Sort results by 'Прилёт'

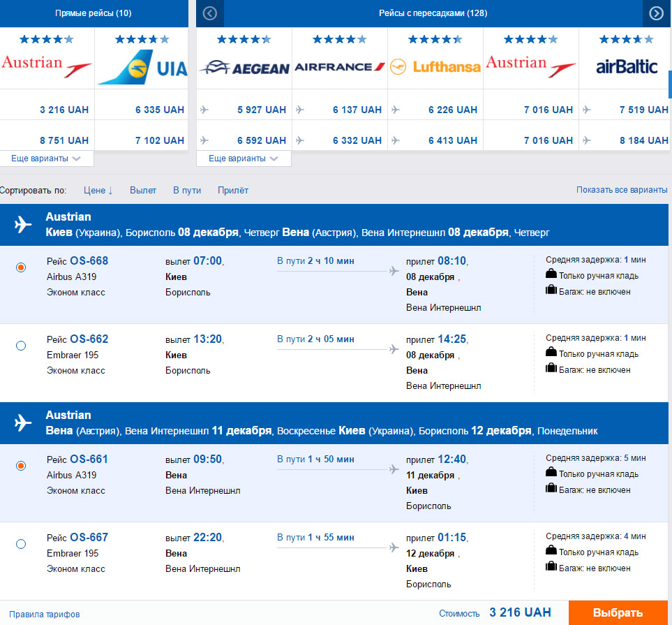[x=232, y=191]
